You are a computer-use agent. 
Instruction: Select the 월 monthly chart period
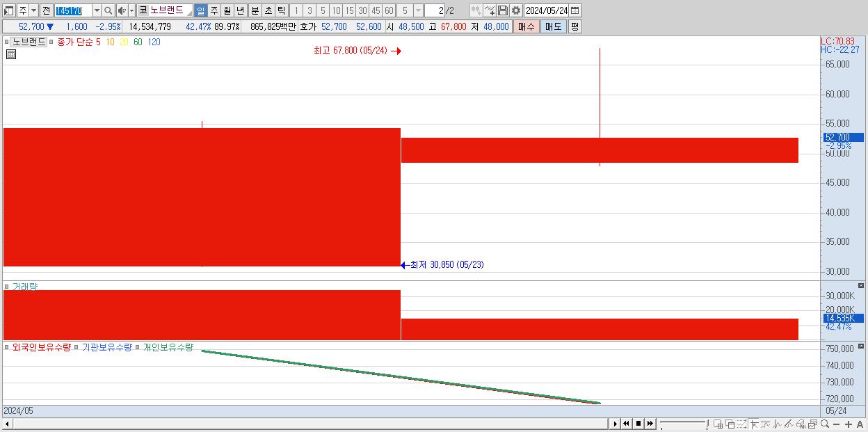click(x=227, y=10)
